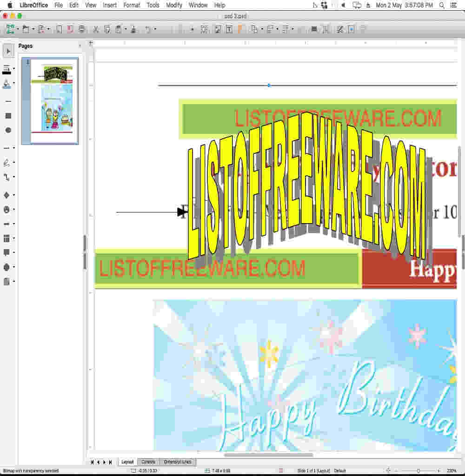Open the New document dropdown arrow
Screen dimensions: 465x476
tap(18, 29)
